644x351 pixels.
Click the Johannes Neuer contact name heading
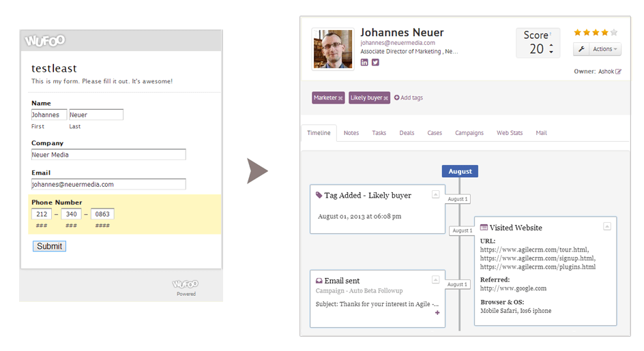click(402, 33)
